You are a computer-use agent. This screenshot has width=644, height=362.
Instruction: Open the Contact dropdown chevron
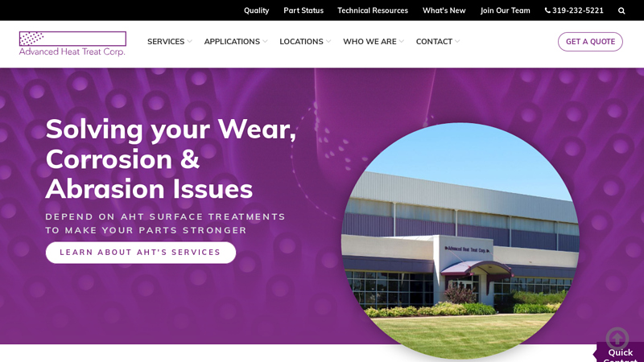click(457, 42)
